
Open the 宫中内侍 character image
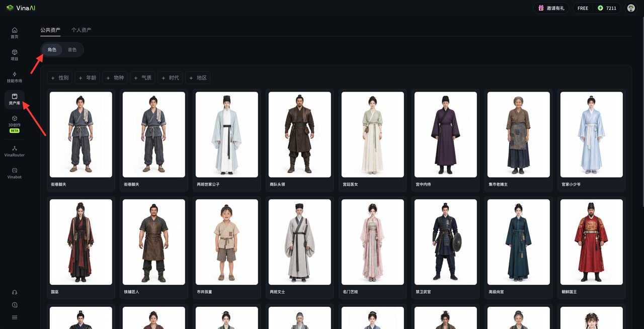pos(446,134)
